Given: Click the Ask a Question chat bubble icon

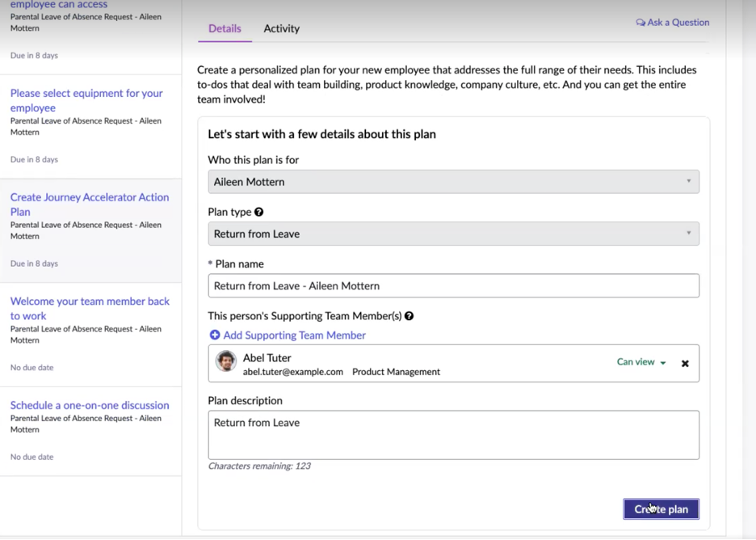Looking at the screenshot, I should [x=640, y=22].
